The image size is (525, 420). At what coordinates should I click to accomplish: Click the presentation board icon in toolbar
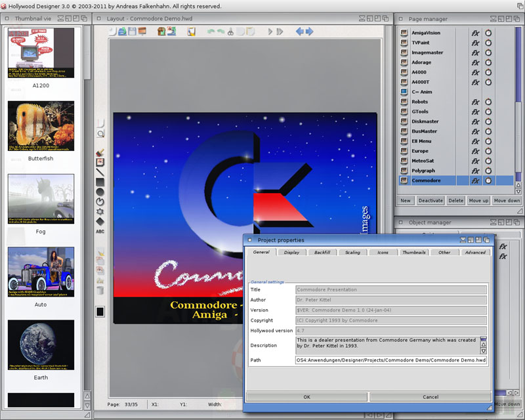pyautogui.click(x=142, y=31)
